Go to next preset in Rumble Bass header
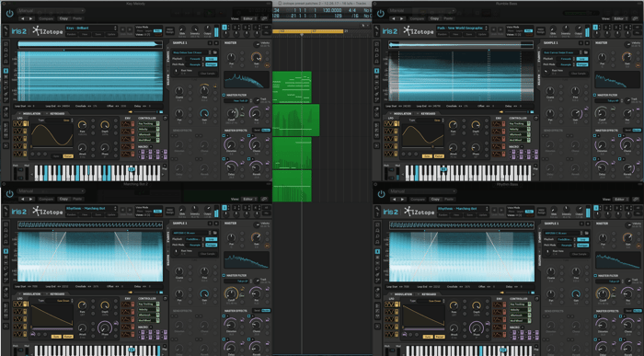 (403, 18)
